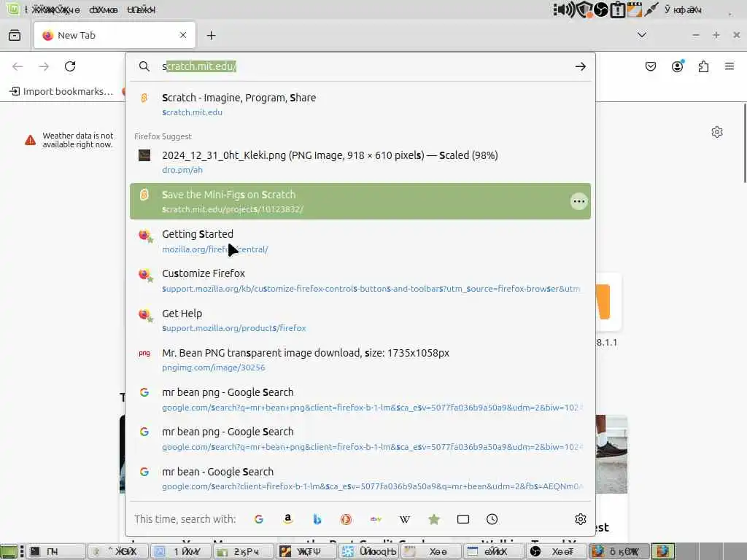Screen dimensions: 747x560
Task: Open search settings gear in dropdown
Action: [x=580, y=519]
